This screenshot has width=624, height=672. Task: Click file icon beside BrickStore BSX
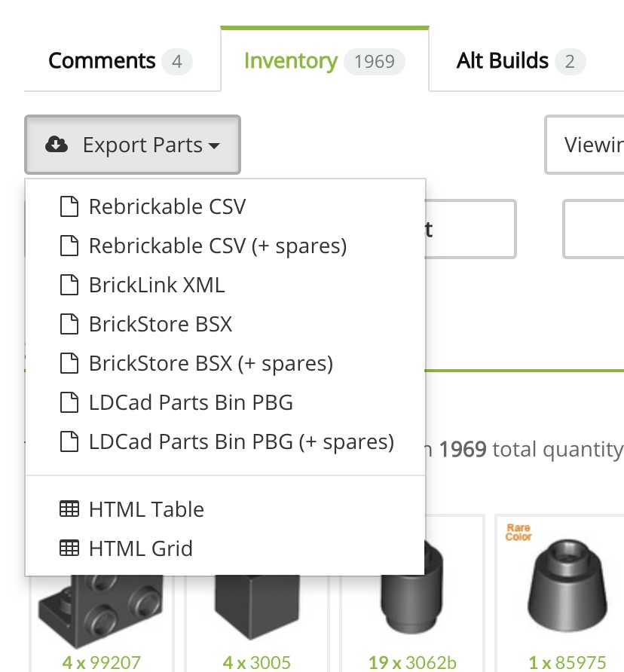69,324
